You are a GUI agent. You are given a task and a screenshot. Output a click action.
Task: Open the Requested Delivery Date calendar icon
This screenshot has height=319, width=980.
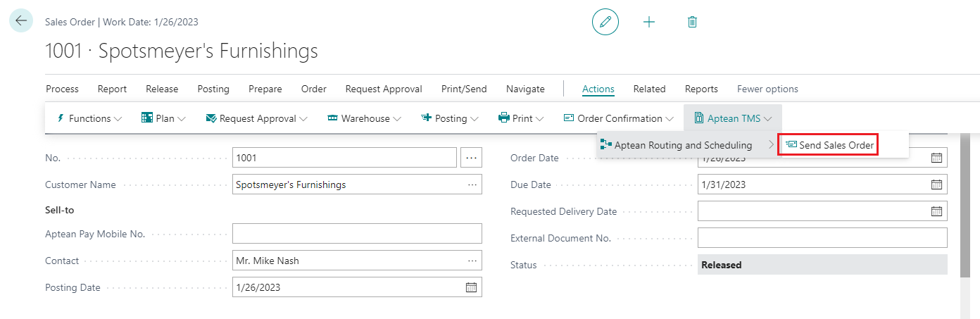point(936,211)
